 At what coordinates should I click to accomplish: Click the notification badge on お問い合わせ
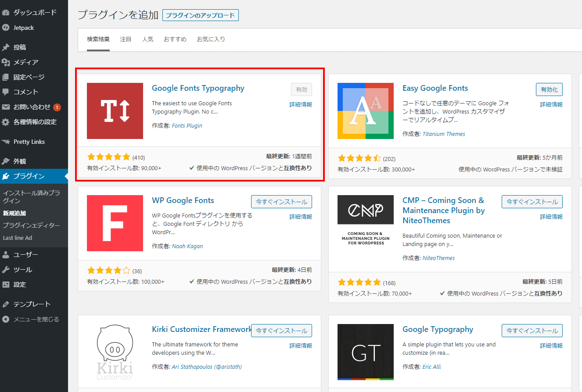(57, 107)
